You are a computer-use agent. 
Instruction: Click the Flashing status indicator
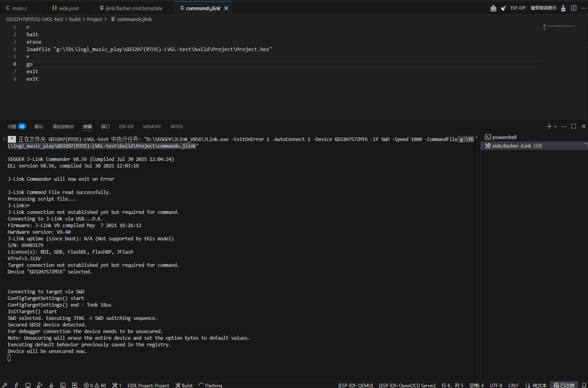tap(210, 385)
